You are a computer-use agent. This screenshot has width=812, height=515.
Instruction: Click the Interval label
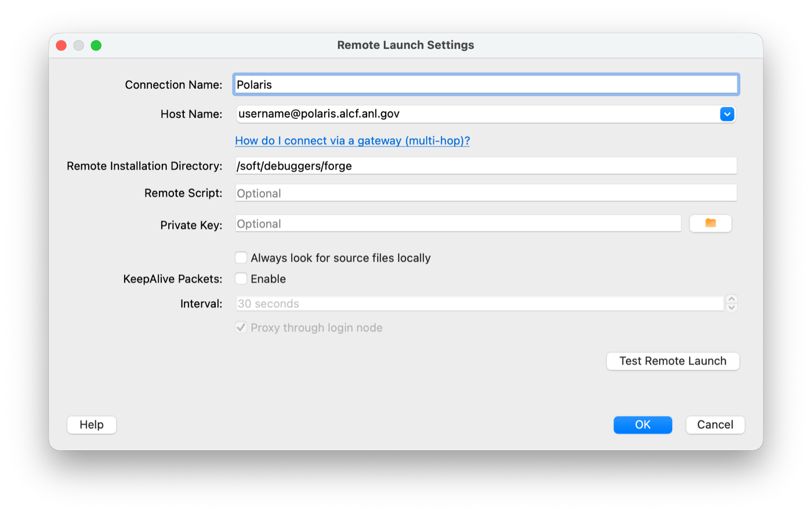201,303
